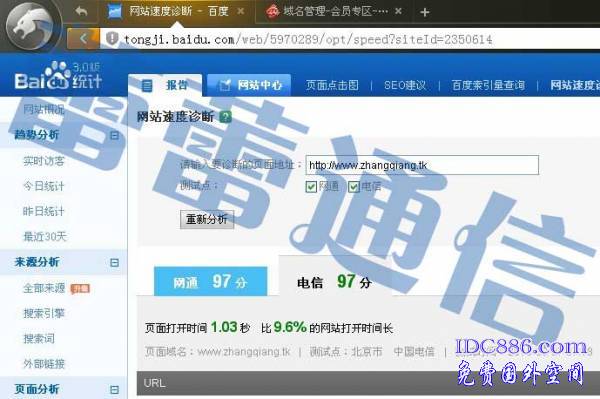Open a new tab with plus icon
600x399 pixels.
tap(424, 12)
